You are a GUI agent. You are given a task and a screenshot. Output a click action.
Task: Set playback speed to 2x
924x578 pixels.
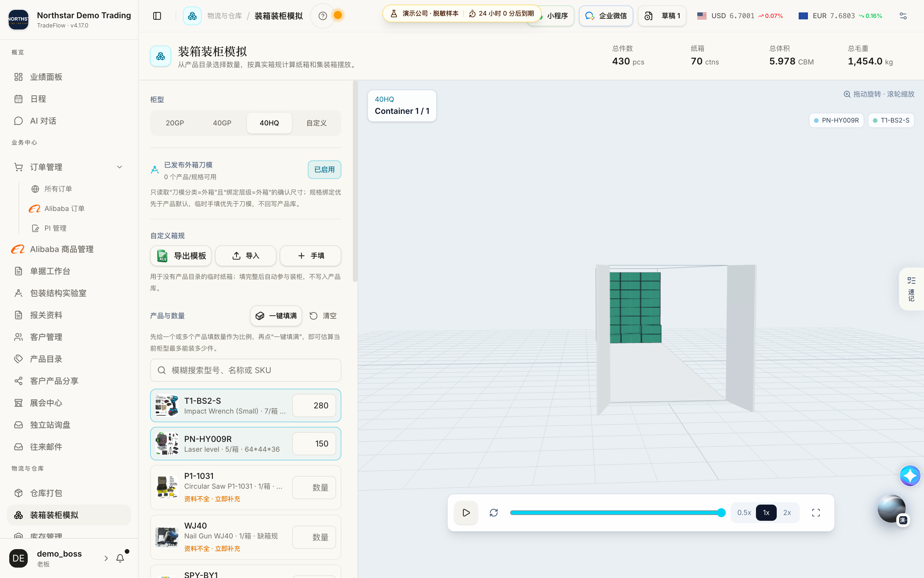787,513
